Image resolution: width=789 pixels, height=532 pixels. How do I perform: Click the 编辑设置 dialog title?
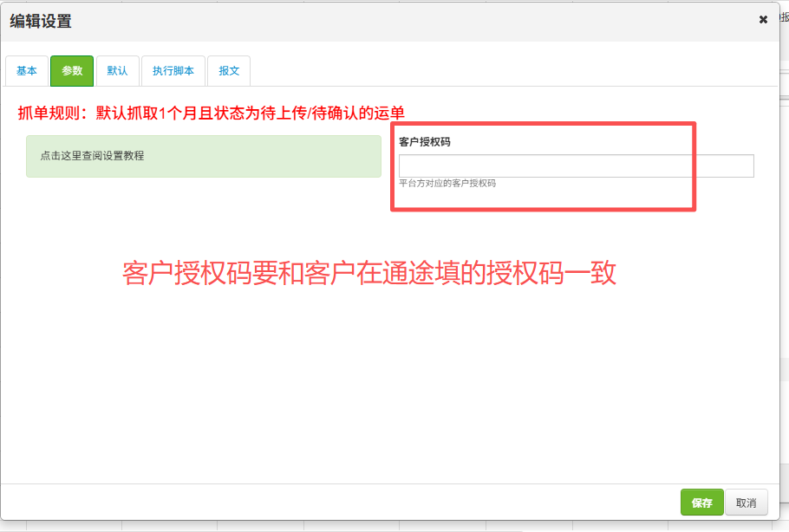pyautogui.click(x=41, y=22)
